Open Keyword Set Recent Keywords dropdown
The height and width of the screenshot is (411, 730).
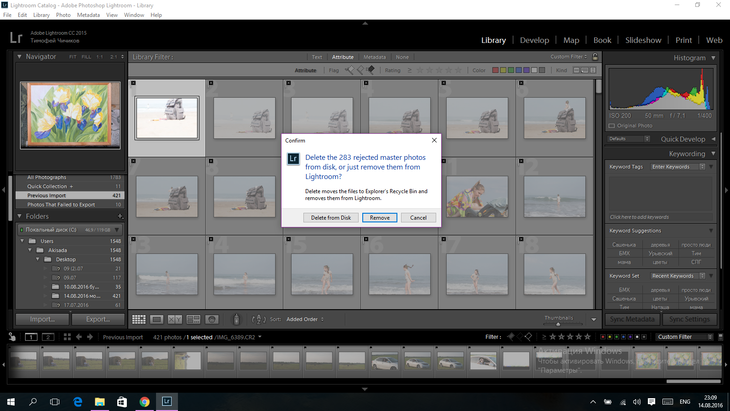pyautogui.click(x=678, y=276)
